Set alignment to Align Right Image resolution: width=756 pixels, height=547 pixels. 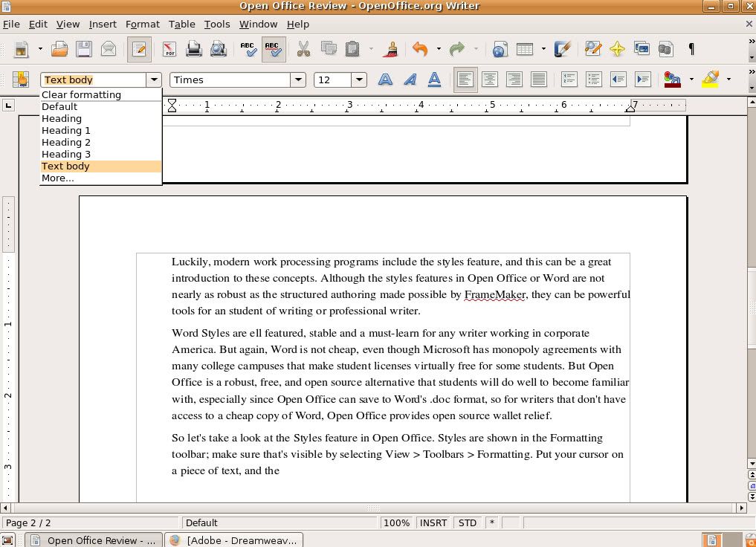click(514, 80)
